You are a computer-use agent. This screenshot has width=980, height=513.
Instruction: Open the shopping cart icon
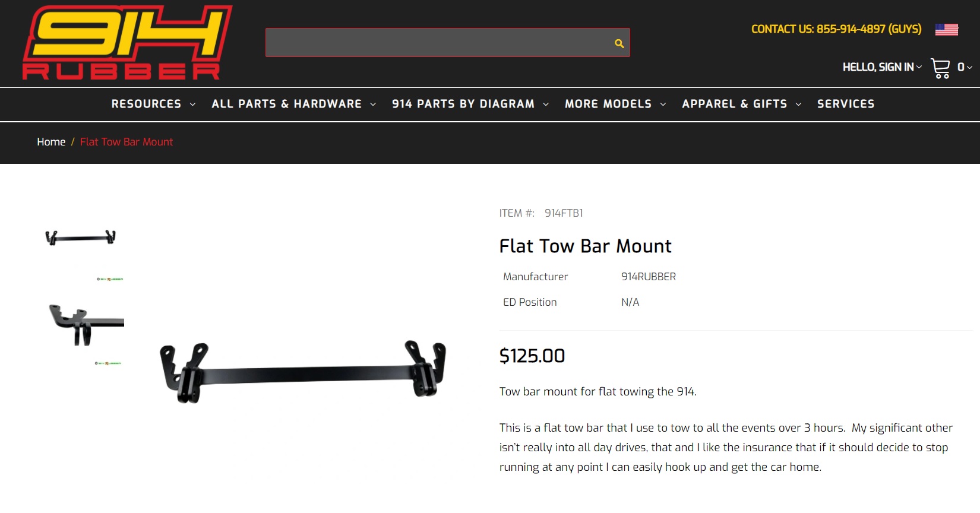940,68
